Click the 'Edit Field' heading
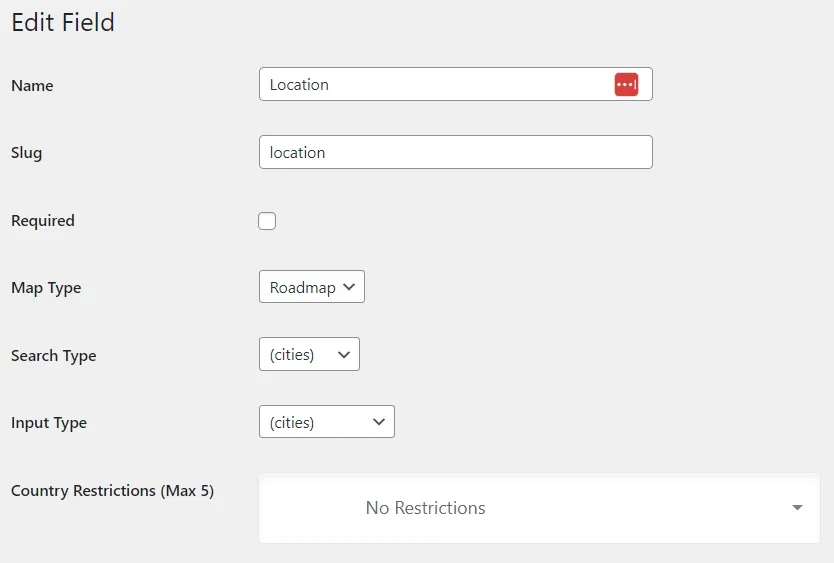This screenshot has width=834, height=563. click(63, 22)
